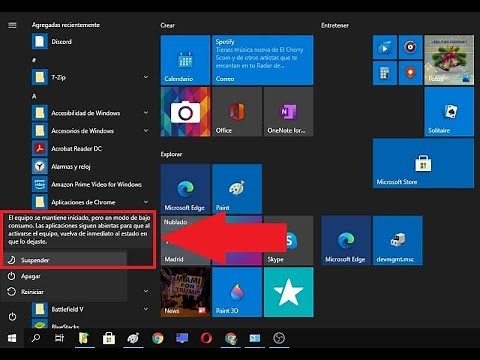Open Task View on taskbar
Image resolution: width=480 pixels, height=360 pixels.
pyautogui.click(x=59, y=338)
